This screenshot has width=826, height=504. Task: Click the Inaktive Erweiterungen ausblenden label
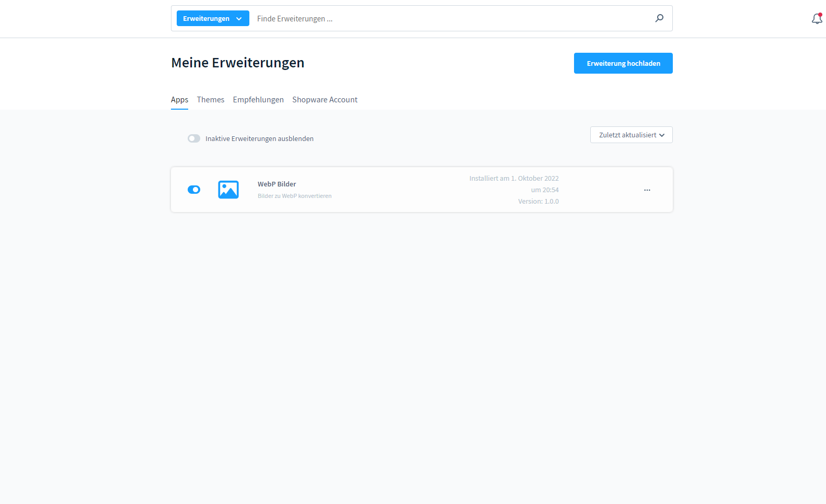259,138
